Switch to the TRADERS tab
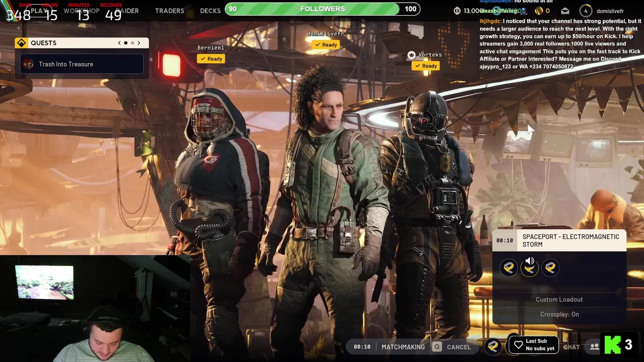 (170, 11)
